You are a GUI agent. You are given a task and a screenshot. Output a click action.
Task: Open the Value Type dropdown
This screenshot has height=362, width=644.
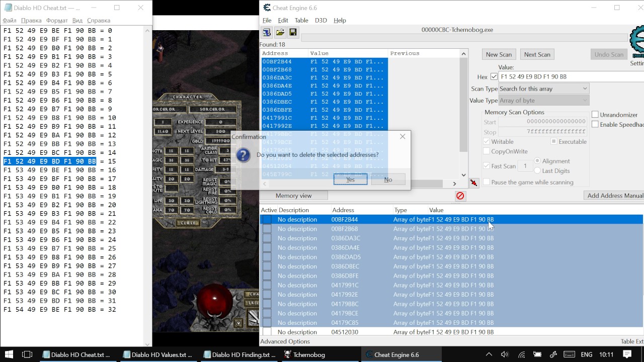(x=543, y=101)
